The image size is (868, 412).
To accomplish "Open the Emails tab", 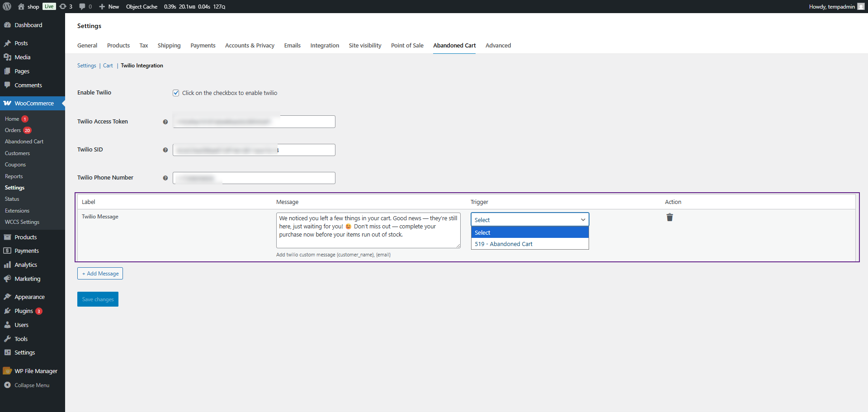I will coord(292,45).
